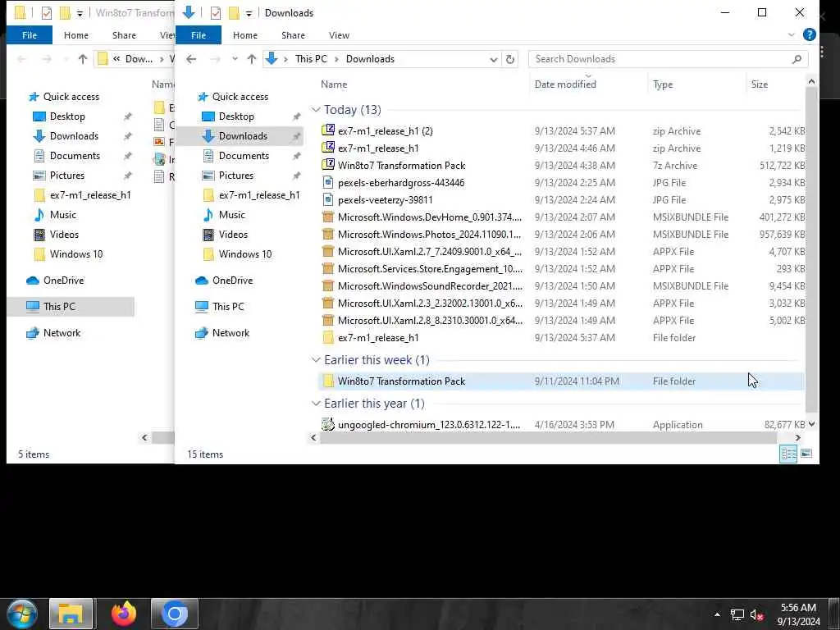Open File menu in the Win8to7 window
840x630 pixels.
[30, 35]
